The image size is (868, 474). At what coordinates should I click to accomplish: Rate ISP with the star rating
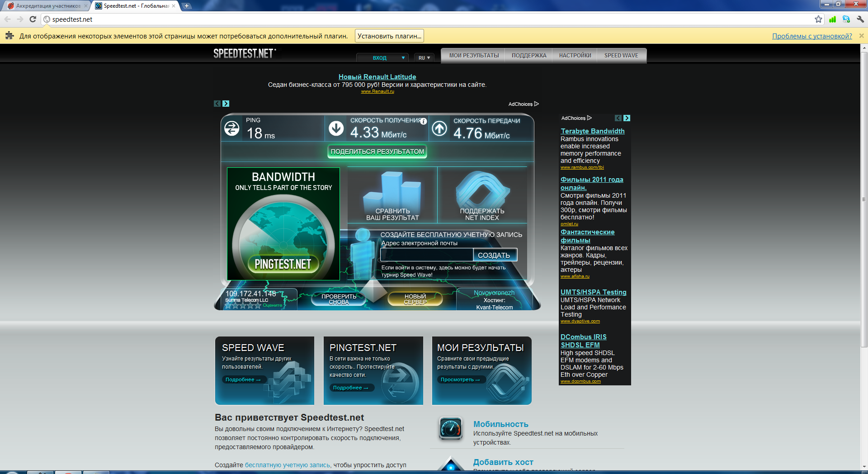(243, 306)
